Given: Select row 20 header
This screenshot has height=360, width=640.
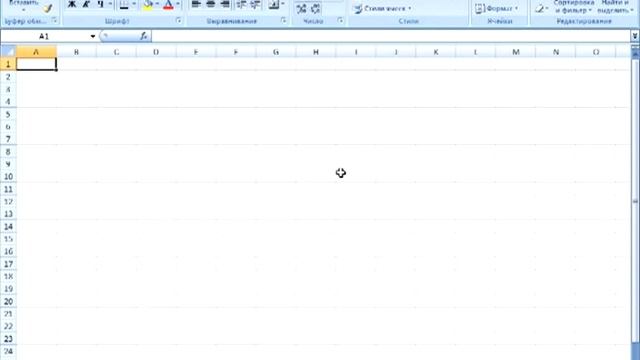Looking at the screenshot, I should tap(8, 301).
